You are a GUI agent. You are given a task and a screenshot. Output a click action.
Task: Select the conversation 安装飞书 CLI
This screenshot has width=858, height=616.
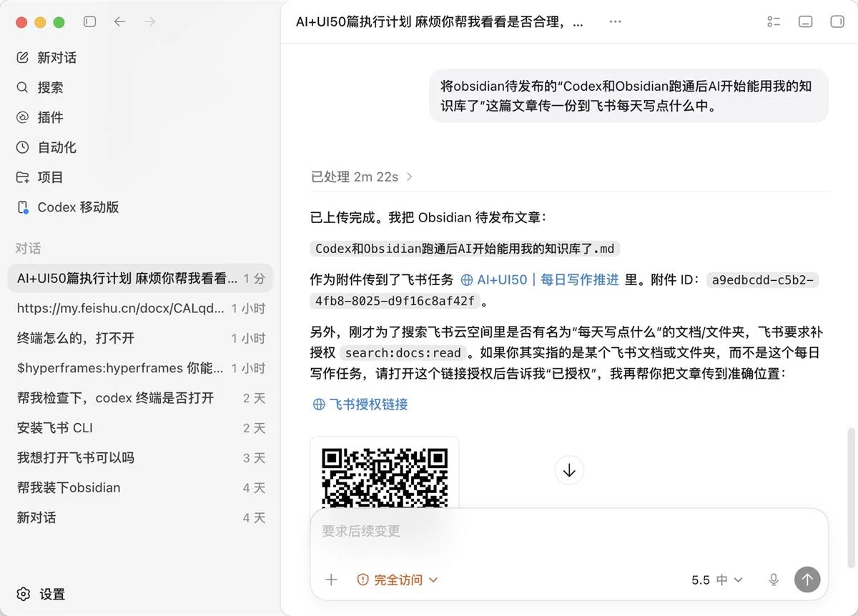[141, 428]
